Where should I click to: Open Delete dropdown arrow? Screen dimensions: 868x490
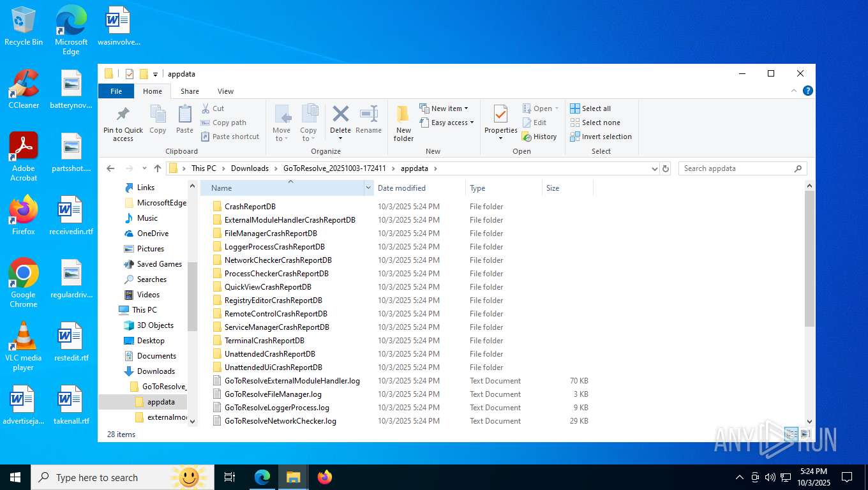click(x=340, y=138)
